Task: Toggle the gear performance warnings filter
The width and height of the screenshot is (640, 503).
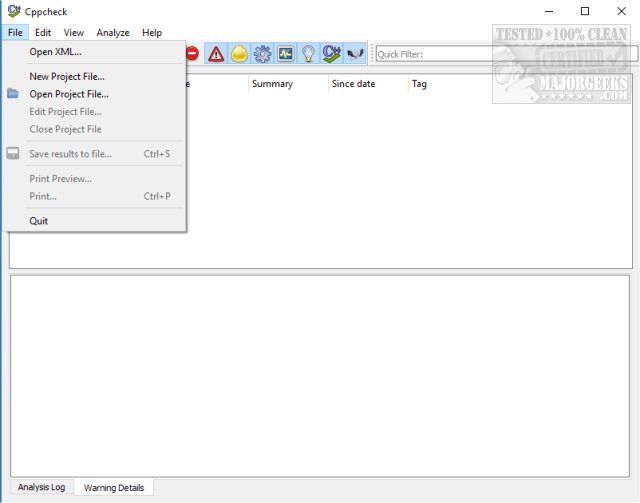Action: (x=262, y=53)
